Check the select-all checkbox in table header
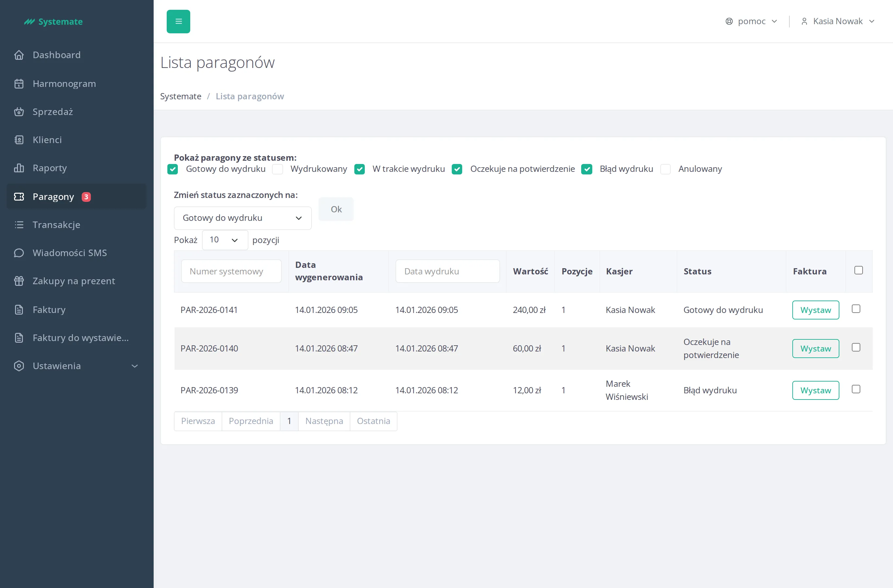This screenshot has height=588, width=893. pos(858,270)
